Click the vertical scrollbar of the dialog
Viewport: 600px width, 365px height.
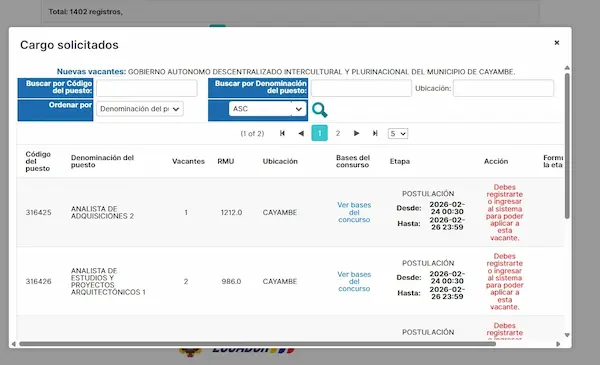tap(567, 146)
